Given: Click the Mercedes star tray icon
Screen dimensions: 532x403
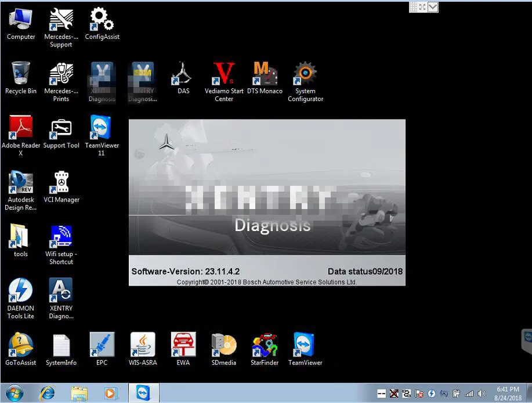Looking at the screenshot, I should click(444, 394).
